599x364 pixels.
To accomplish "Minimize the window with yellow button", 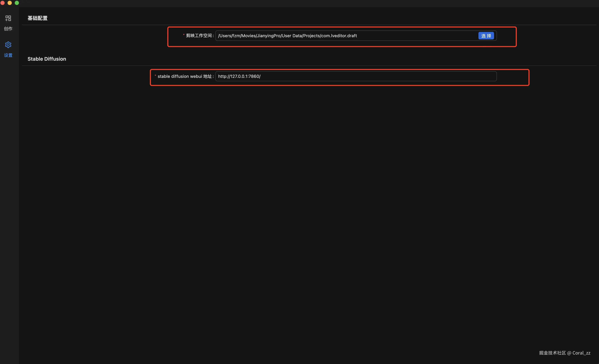I will pyautogui.click(x=10, y=3).
